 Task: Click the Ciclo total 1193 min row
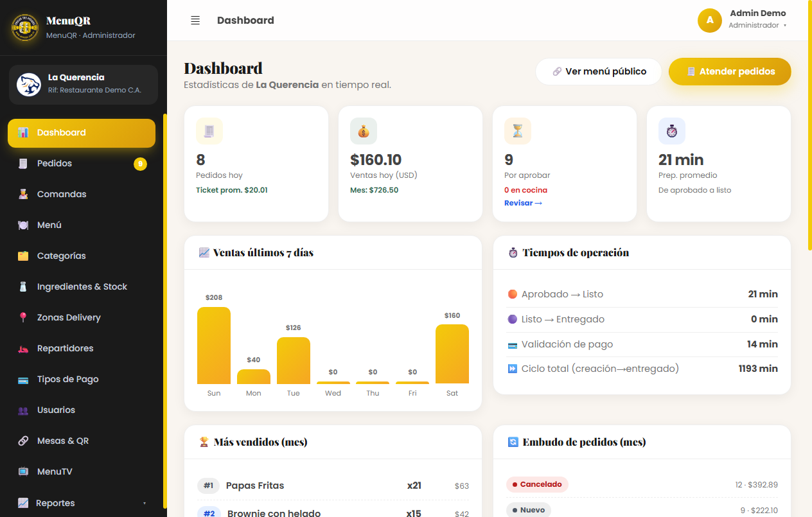[x=642, y=369]
